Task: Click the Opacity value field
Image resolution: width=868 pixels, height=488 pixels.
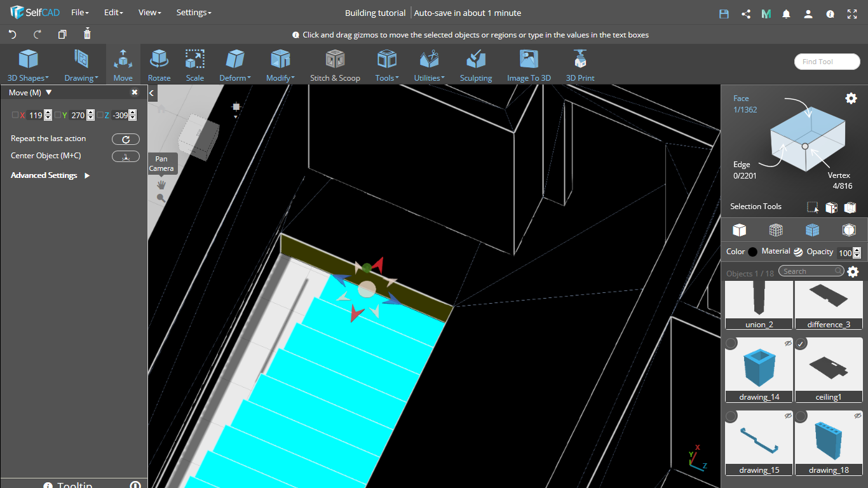Action: (845, 253)
